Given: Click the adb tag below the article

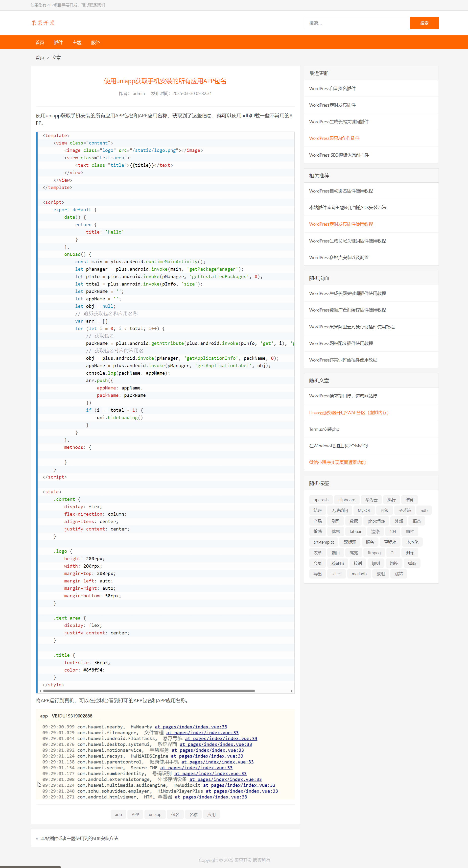Looking at the screenshot, I should pyautogui.click(x=118, y=814).
